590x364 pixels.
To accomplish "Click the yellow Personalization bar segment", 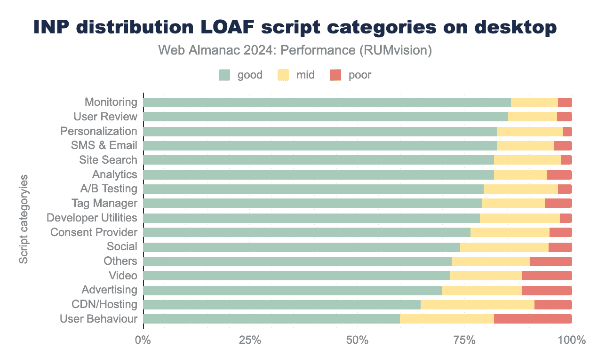I will (x=529, y=131).
